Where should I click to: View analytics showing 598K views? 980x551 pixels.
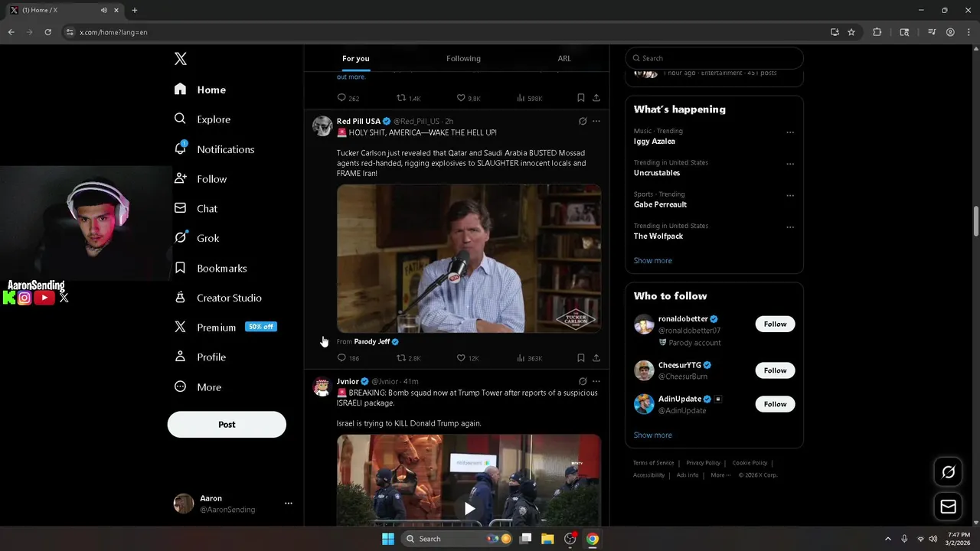coord(530,98)
